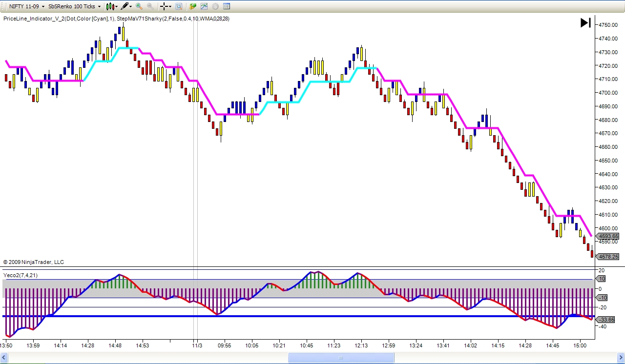Click the jump to latest bar arrow
The width and height of the screenshot is (625, 364).
coord(585,22)
